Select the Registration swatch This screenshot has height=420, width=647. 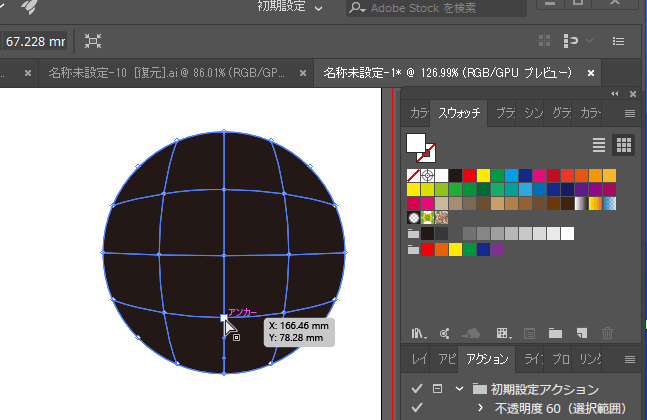click(427, 175)
